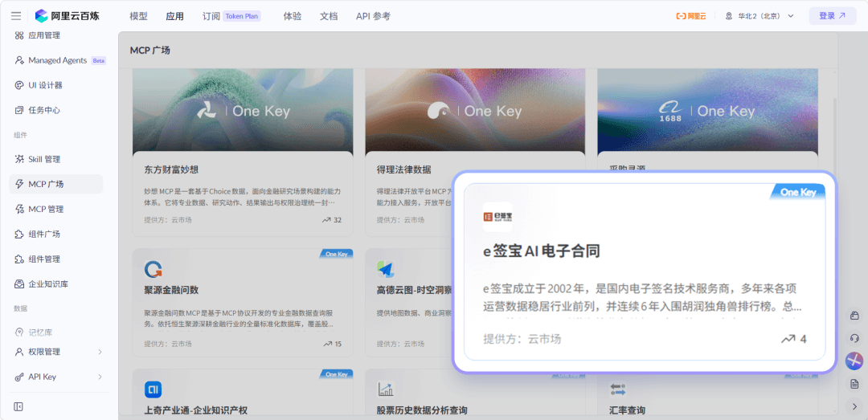The height and width of the screenshot is (420, 868).
Task: Click the 汇率查询 exchange arrows icon
Action: pyautogui.click(x=618, y=389)
